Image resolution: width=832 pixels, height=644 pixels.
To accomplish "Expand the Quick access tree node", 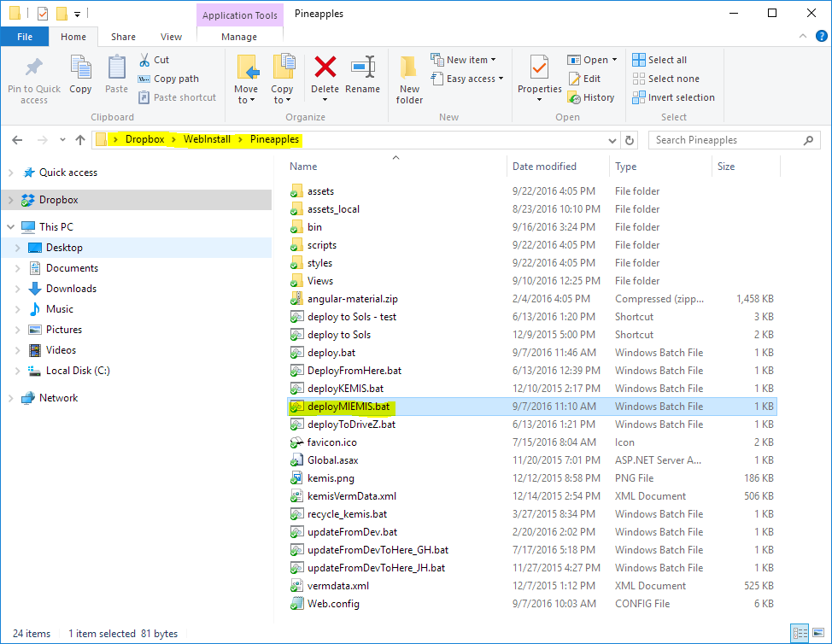I will click(10, 173).
